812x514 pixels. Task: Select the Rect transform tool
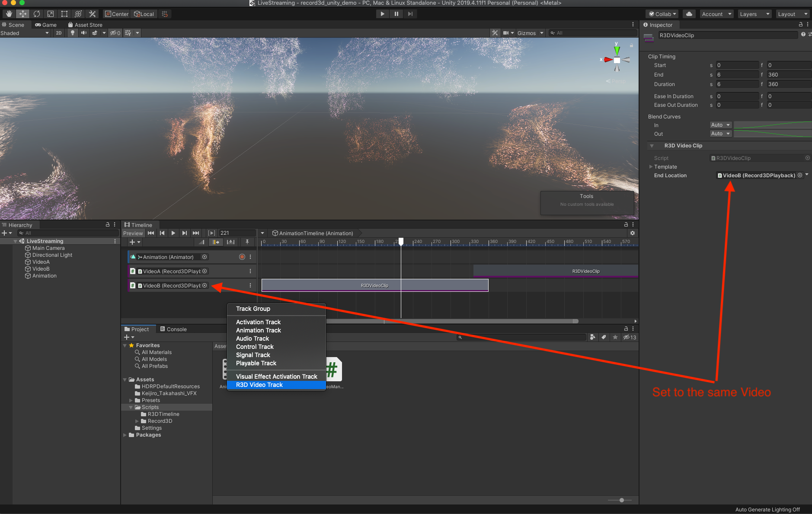click(x=64, y=14)
